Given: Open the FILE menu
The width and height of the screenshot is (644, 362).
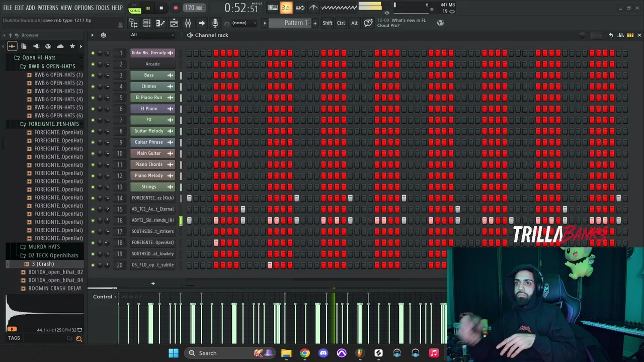Looking at the screenshot, I should click(x=8, y=8).
